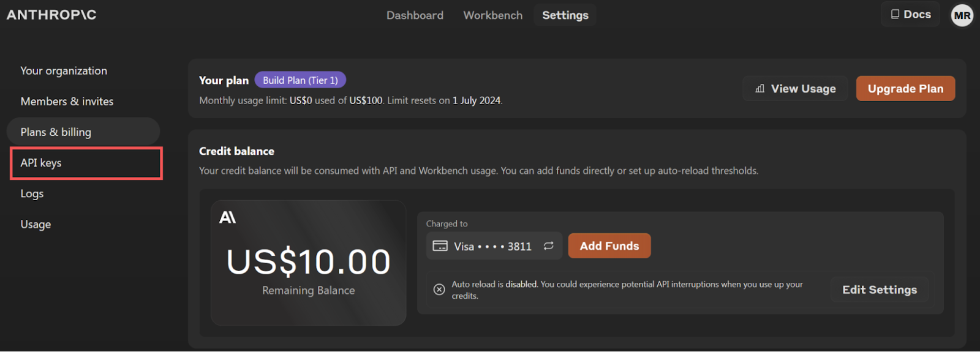Viewport: 980px width, 352px height.
Task: Click Edit Settings for auto reload
Action: tap(879, 290)
